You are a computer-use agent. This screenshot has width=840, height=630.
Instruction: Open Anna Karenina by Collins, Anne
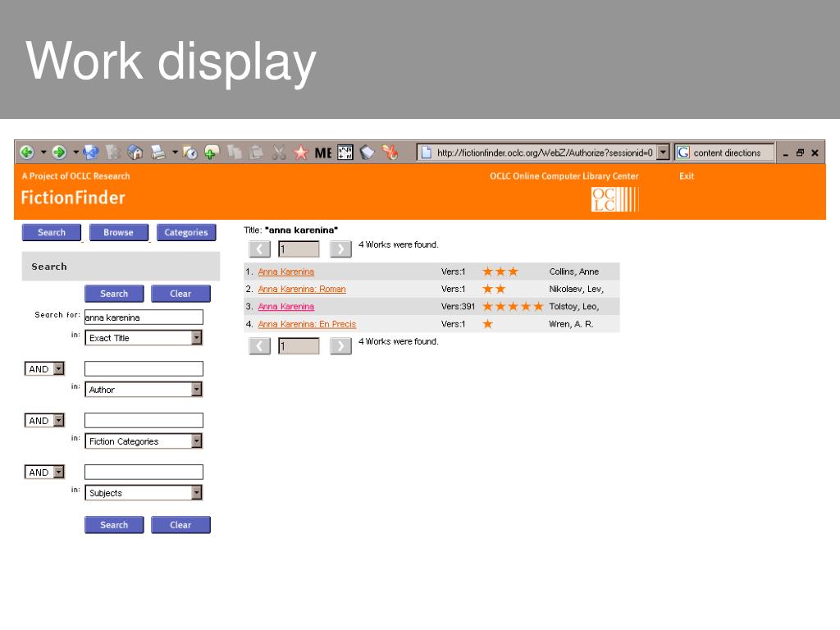tap(286, 272)
